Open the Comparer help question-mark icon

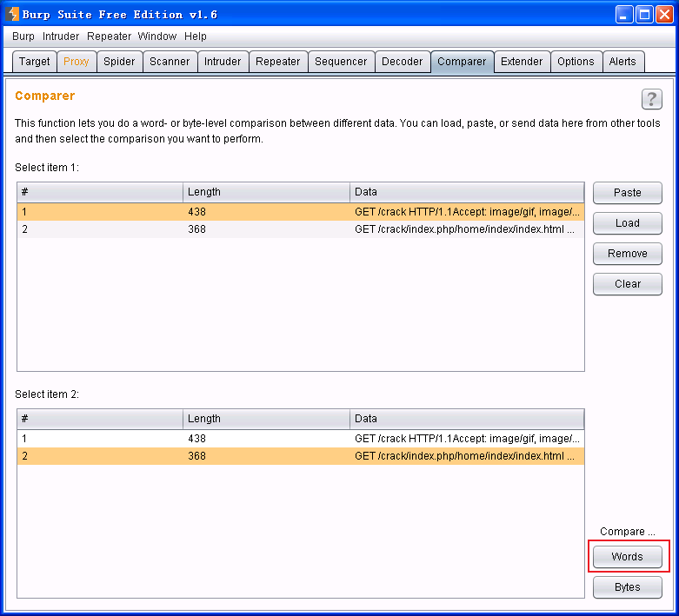coord(651,99)
